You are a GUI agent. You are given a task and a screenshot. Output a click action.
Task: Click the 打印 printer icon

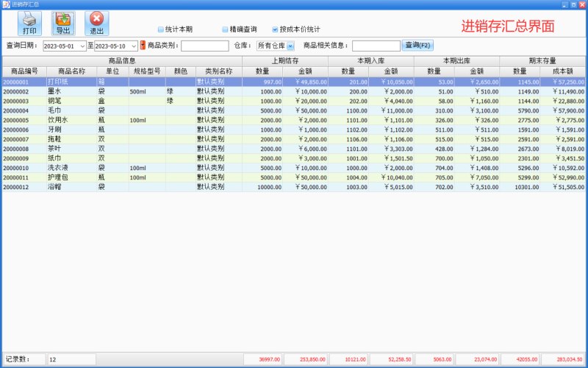tap(29, 24)
